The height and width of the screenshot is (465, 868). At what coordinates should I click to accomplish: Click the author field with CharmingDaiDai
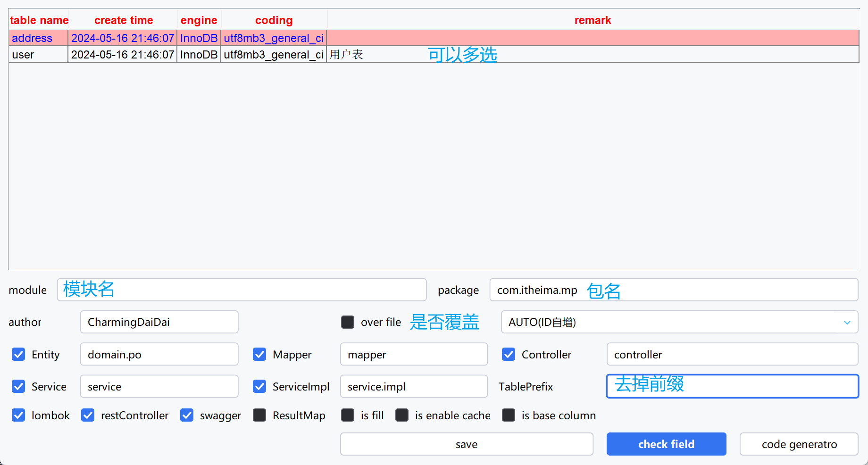point(159,322)
